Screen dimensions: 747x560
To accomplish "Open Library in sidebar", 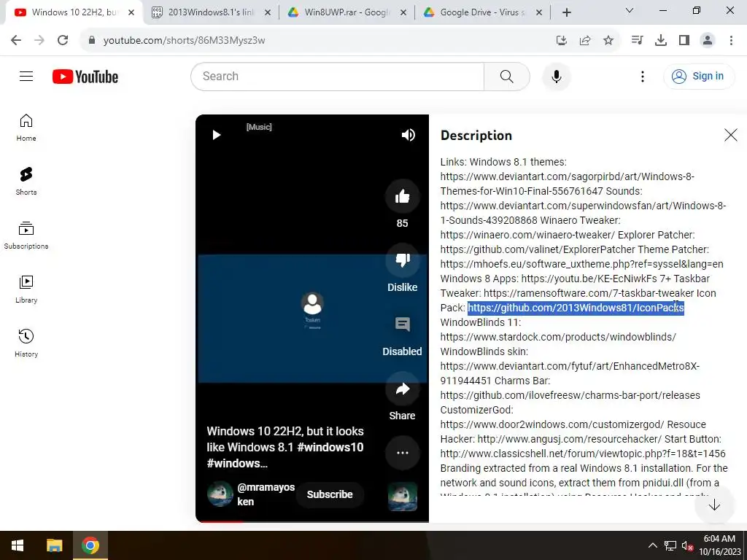I will [26, 289].
